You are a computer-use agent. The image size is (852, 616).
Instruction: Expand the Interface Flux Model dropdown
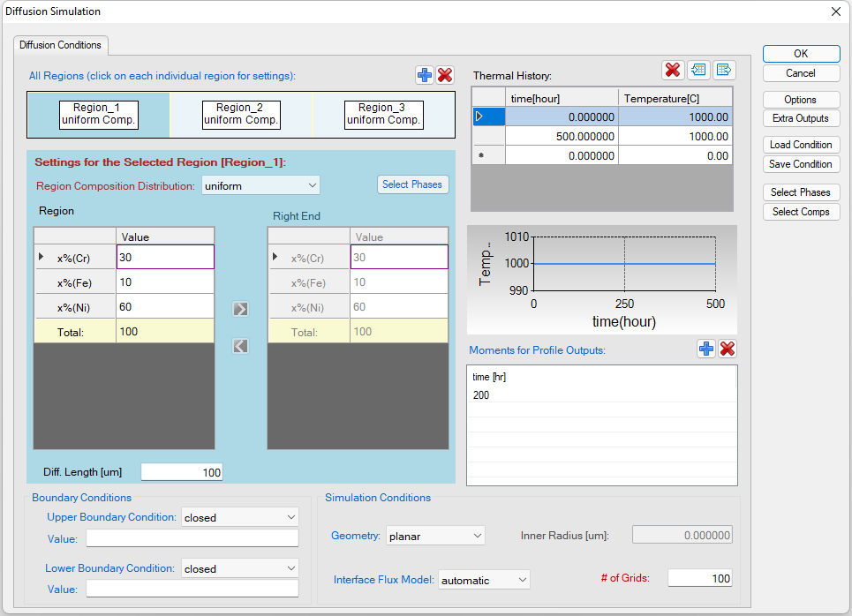click(485, 580)
